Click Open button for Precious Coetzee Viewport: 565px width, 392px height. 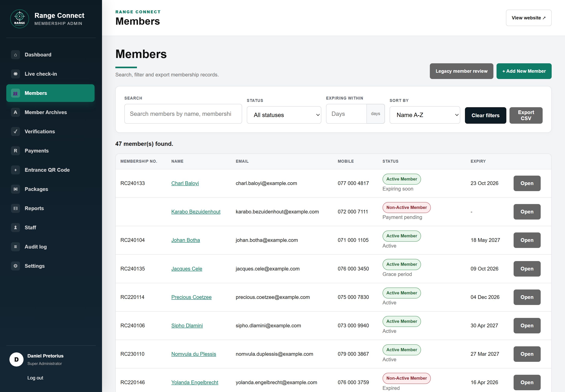click(x=527, y=297)
